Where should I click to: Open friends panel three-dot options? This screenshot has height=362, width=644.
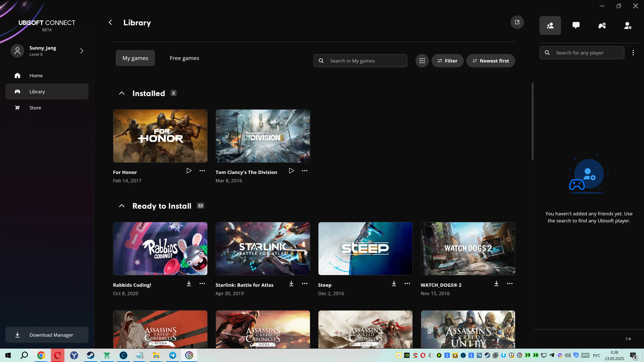pyautogui.click(x=633, y=53)
